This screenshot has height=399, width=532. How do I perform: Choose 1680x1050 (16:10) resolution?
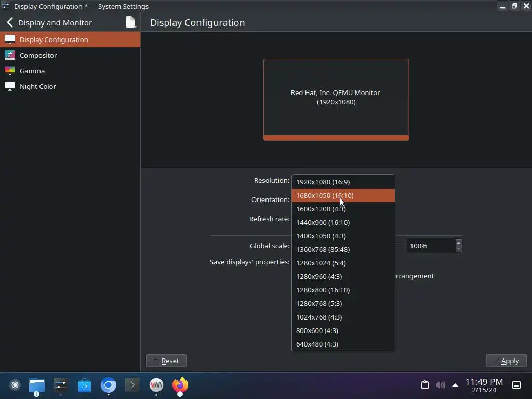pyautogui.click(x=343, y=195)
